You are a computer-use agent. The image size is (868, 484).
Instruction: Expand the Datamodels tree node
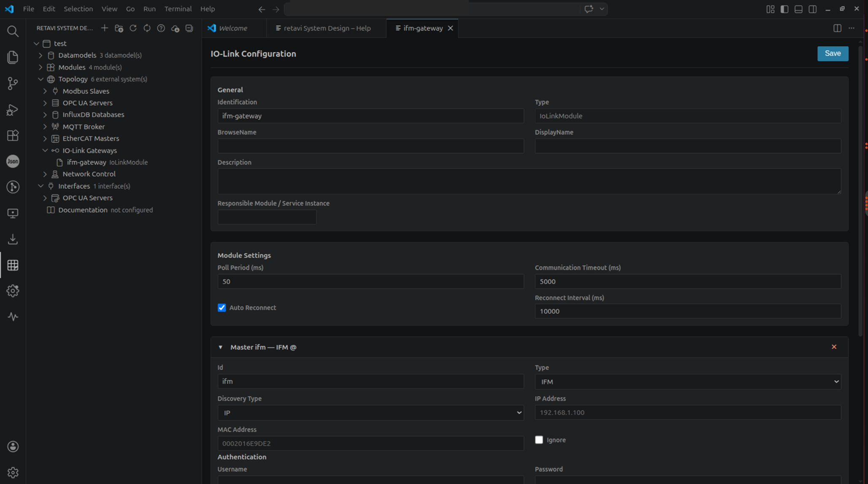click(40, 55)
